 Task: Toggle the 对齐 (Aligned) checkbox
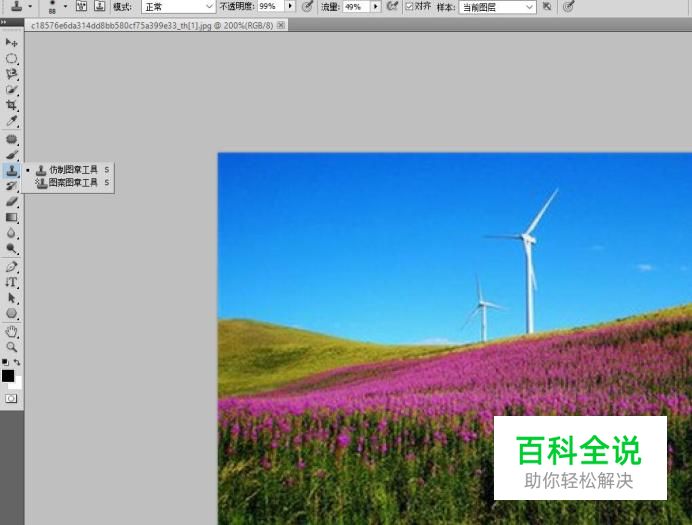[x=409, y=6]
